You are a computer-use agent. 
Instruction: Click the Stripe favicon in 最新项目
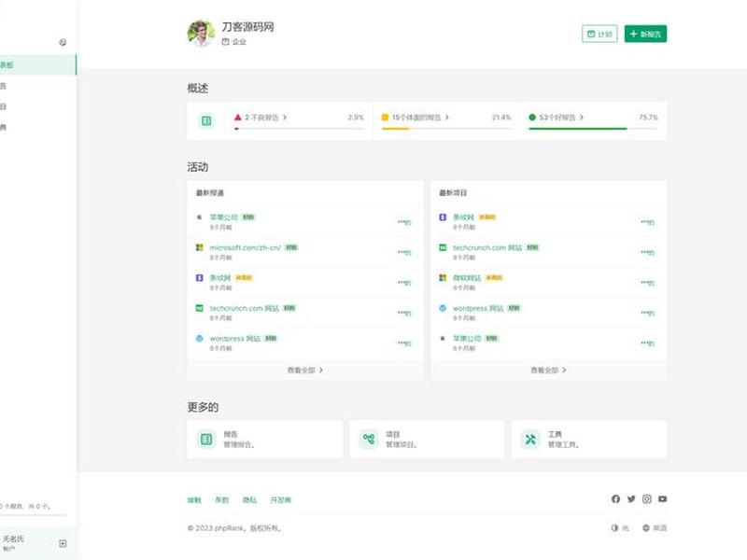click(443, 217)
